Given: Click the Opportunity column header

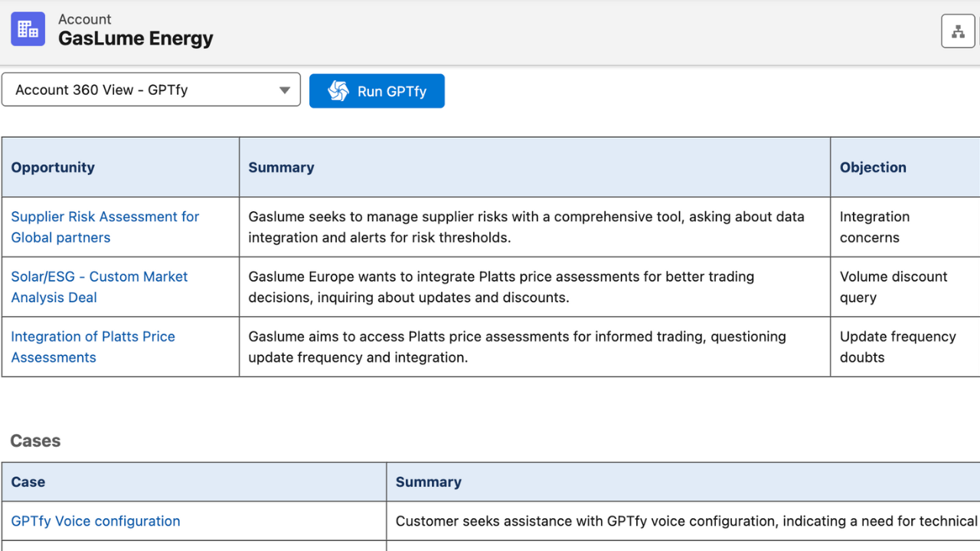Looking at the screenshot, I should coord(53,168).
